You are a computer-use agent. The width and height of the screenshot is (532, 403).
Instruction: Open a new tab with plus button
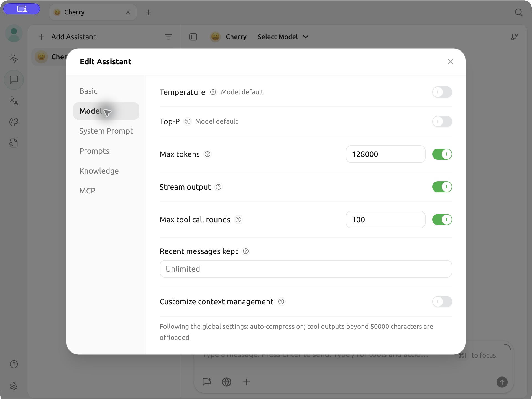[149, 12]
